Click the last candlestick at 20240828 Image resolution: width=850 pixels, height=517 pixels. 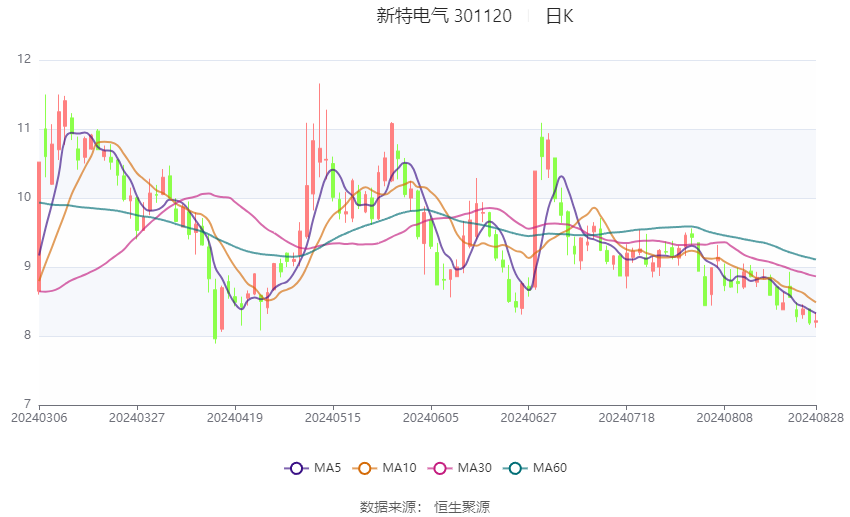[x=816, y=322]
